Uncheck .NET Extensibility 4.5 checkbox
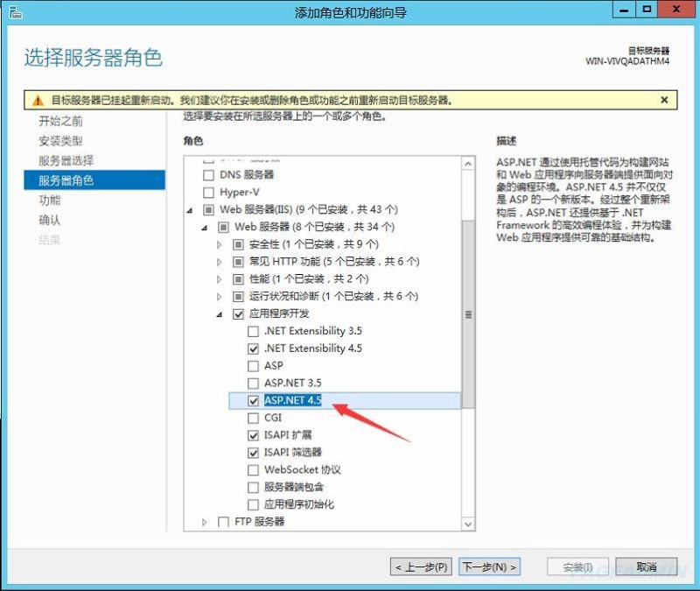The image size is (700, 591). pos(253,348)
